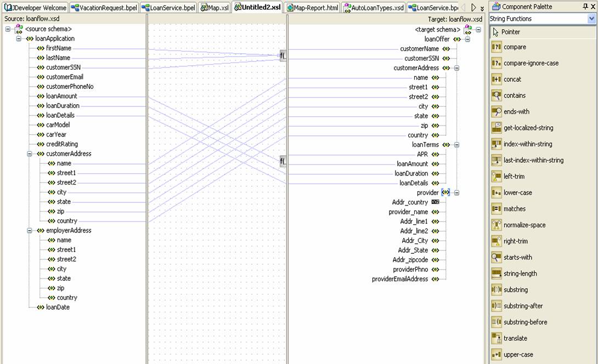Screen dimensions: 598x364
Task: Collapse the target loanOffer node
Action: tap(467, 39)
